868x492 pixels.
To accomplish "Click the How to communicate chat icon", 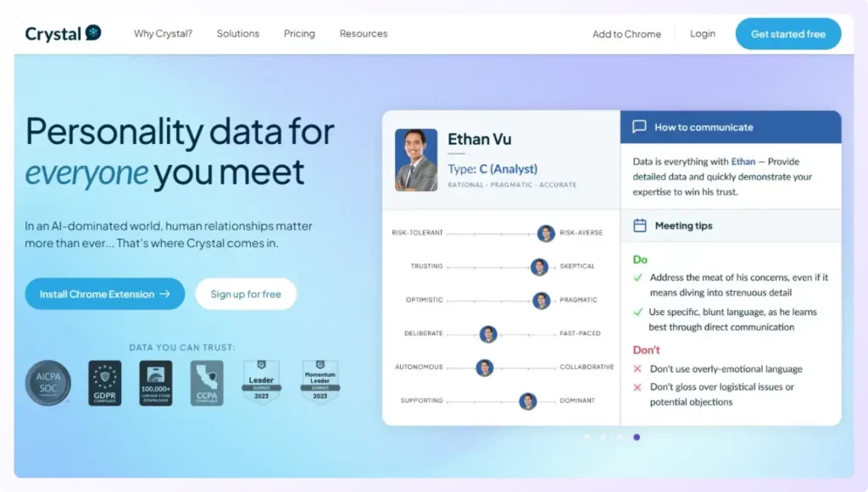I will coord(639,127).
